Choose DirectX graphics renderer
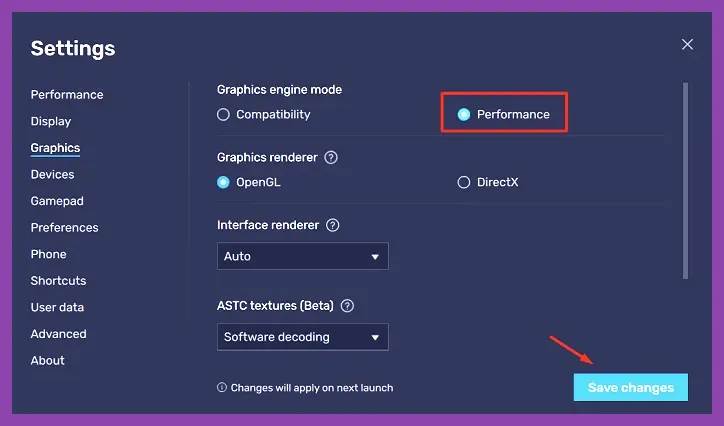Viewport: 724px width, 426px height. click(488, 182)
